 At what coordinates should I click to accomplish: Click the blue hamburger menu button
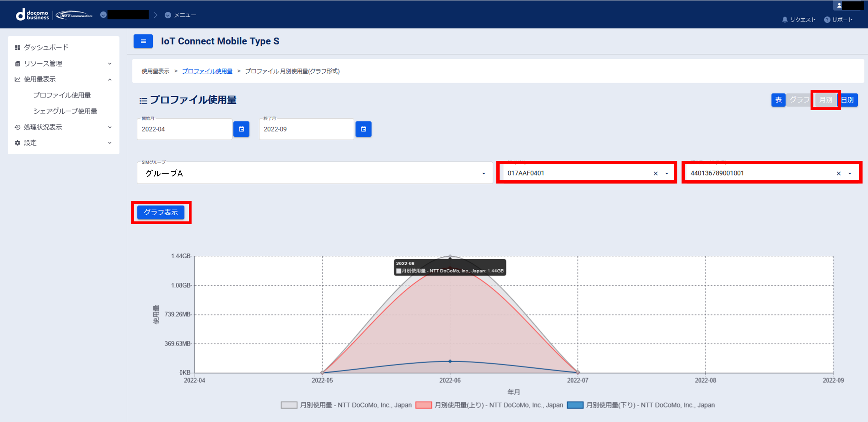pyautogui.click(x=143, y=41)
